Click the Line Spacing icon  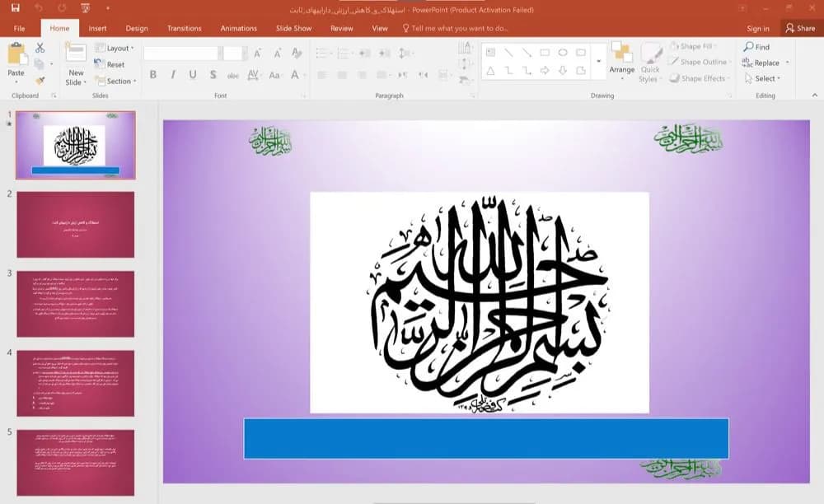point(405,53)
